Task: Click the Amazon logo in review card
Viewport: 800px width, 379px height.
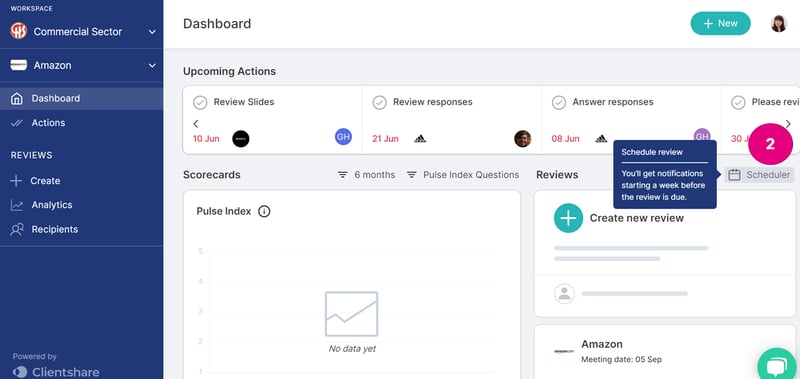Action: point(564,351)
